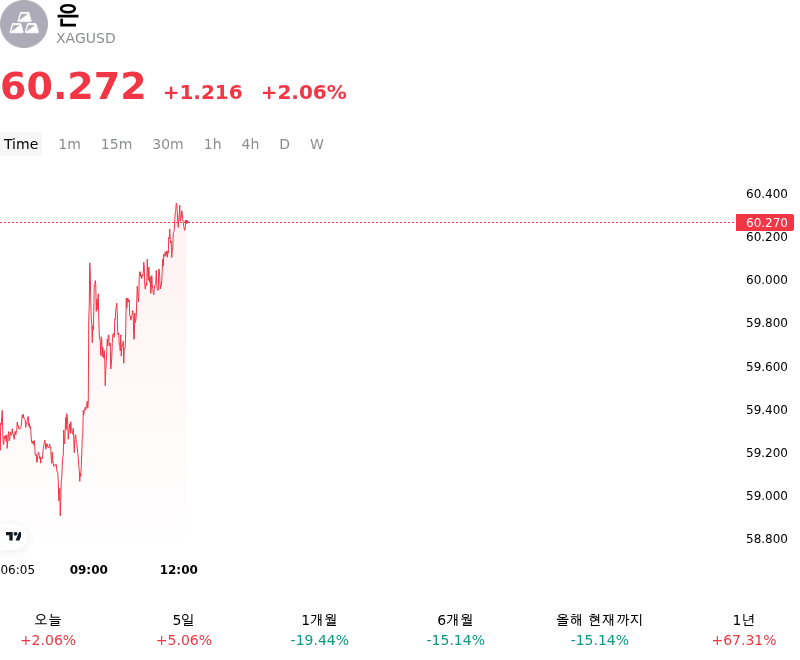The image size is (800, 660).
Task: Show the 오늘 performance range
Action: pos(48,630)
